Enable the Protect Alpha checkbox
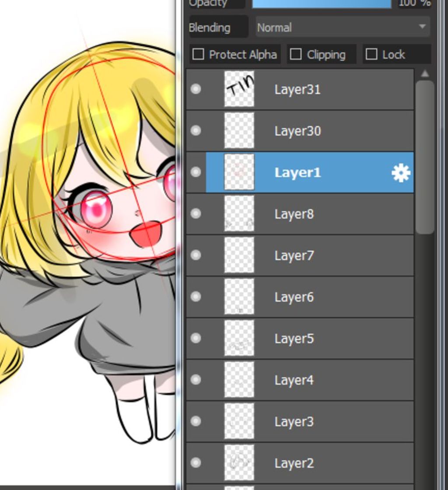The width and height of the screenshot is (448, 490). tap(198, 54)
